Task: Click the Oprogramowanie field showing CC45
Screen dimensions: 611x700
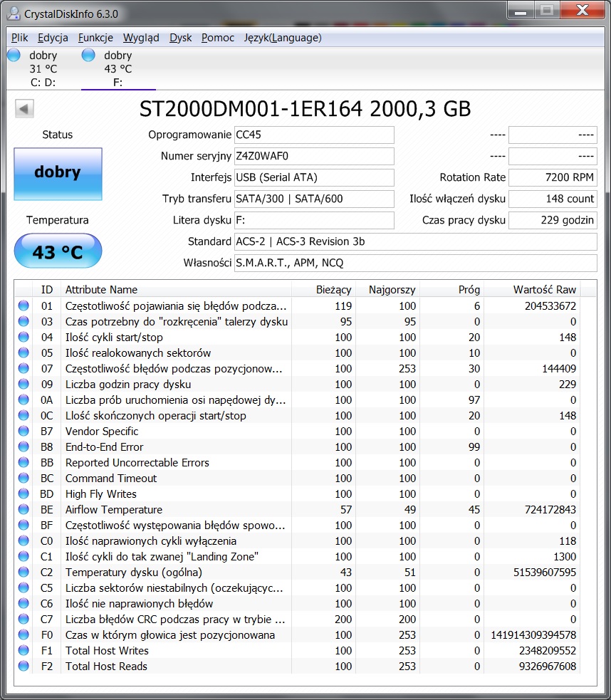Action: click(314, 135)
